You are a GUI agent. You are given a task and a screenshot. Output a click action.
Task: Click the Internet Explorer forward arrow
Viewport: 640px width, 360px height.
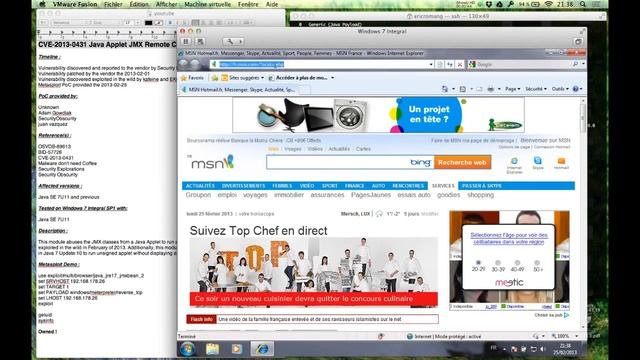(196, 64)
